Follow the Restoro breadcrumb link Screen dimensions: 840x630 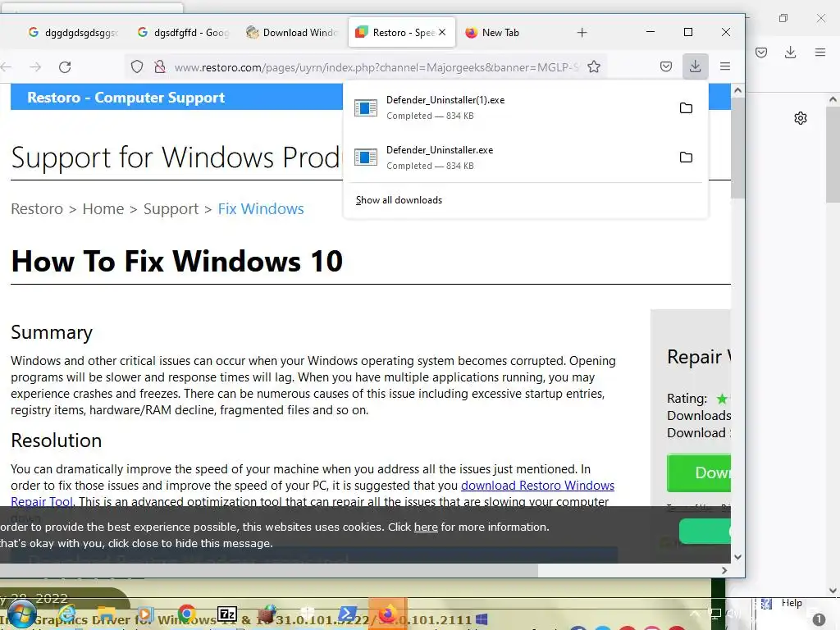point(37,209)
